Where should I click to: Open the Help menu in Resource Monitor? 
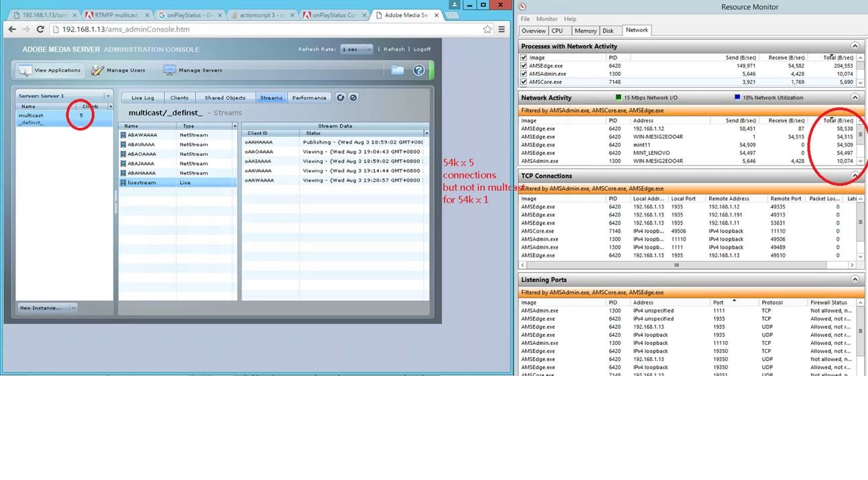(569, 19)
